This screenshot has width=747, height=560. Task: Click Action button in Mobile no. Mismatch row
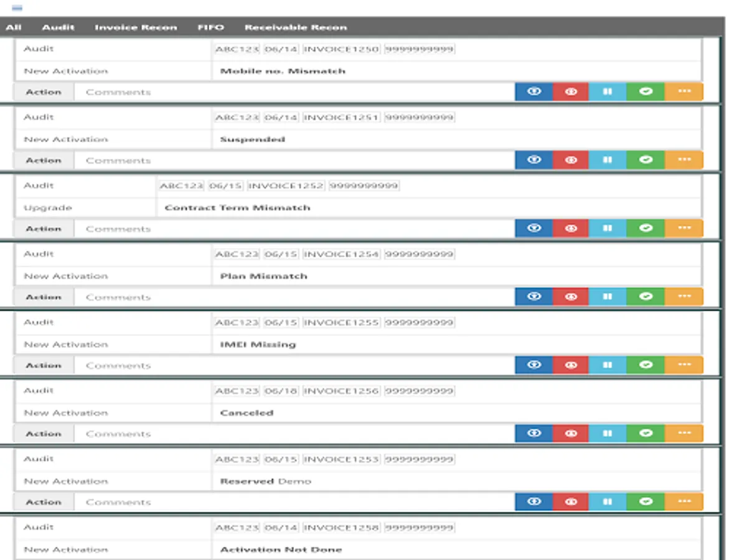[44, 92]
